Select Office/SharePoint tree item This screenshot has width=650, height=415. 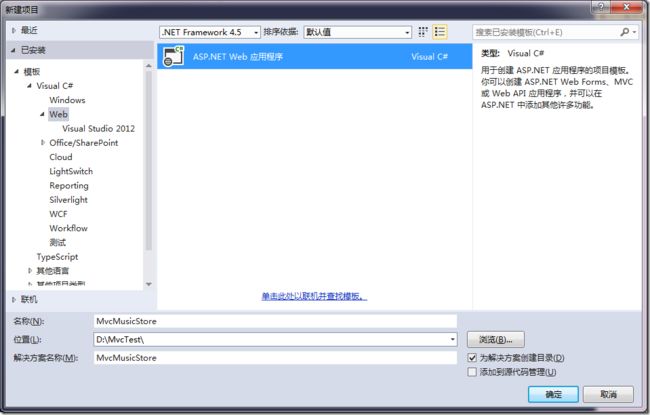(84, 143)
